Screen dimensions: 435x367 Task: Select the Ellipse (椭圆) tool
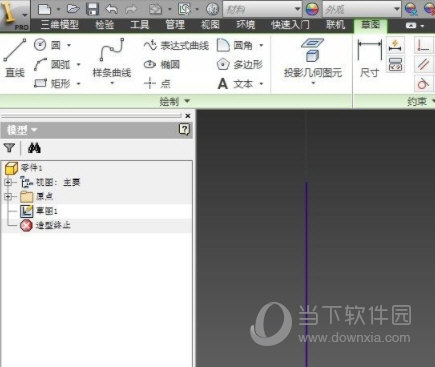click(162, 64)
